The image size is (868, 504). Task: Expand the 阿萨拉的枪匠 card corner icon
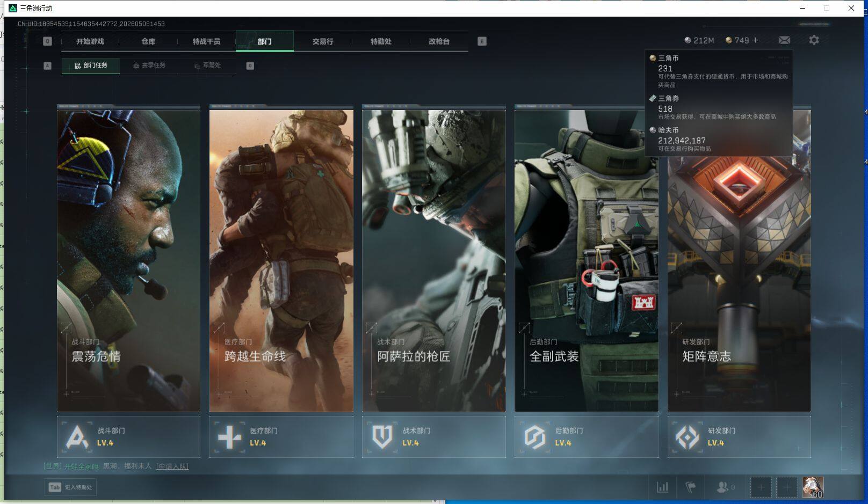pos(371,327)
